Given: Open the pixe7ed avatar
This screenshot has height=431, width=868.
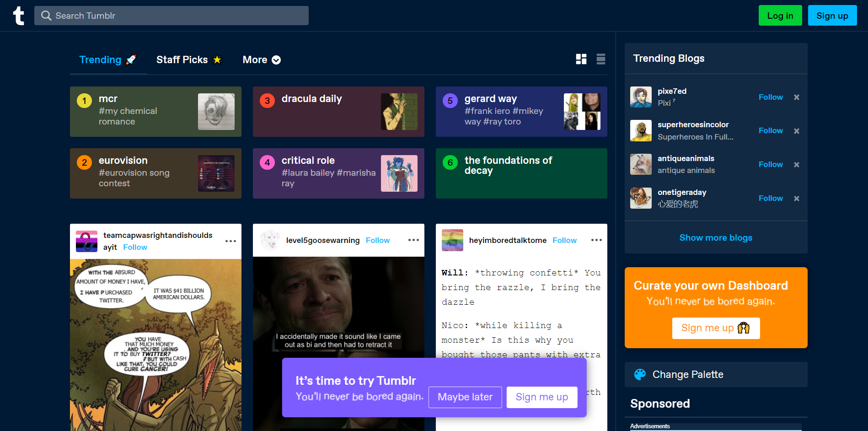Looking at the screenshot, I should [641, 97].
